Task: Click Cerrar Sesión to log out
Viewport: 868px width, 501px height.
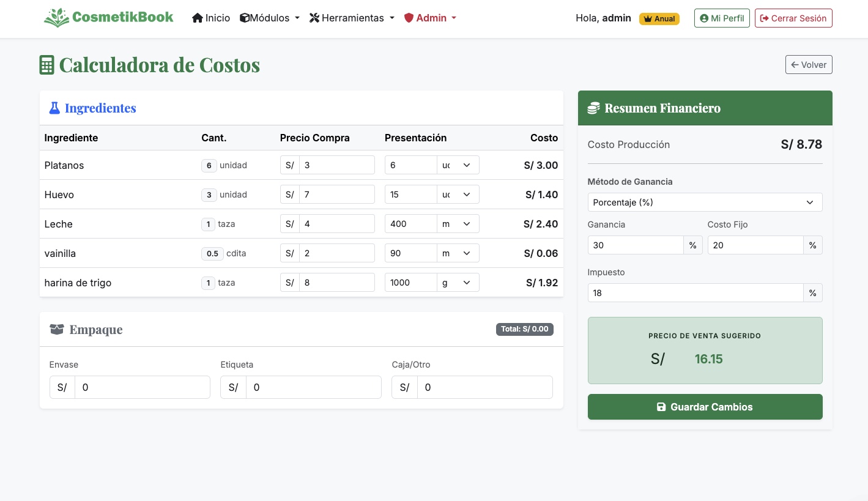Action: pos(793,18)
